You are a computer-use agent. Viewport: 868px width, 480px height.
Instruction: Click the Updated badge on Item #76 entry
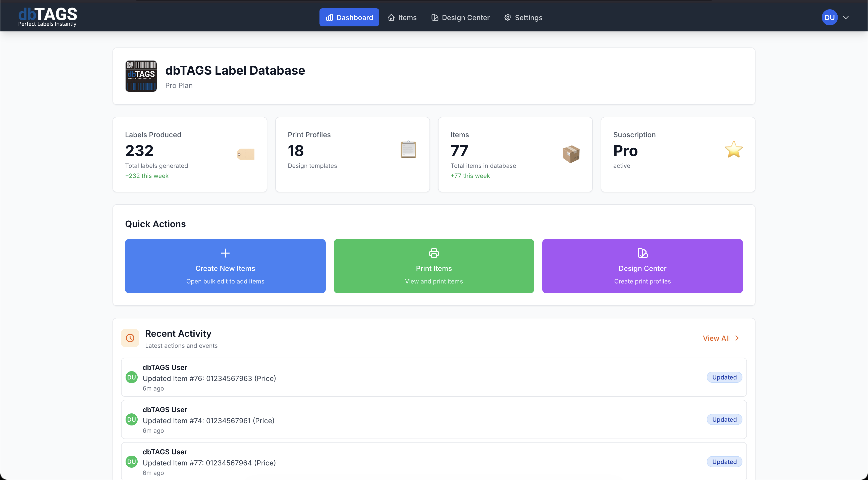[x=724, y=377]
